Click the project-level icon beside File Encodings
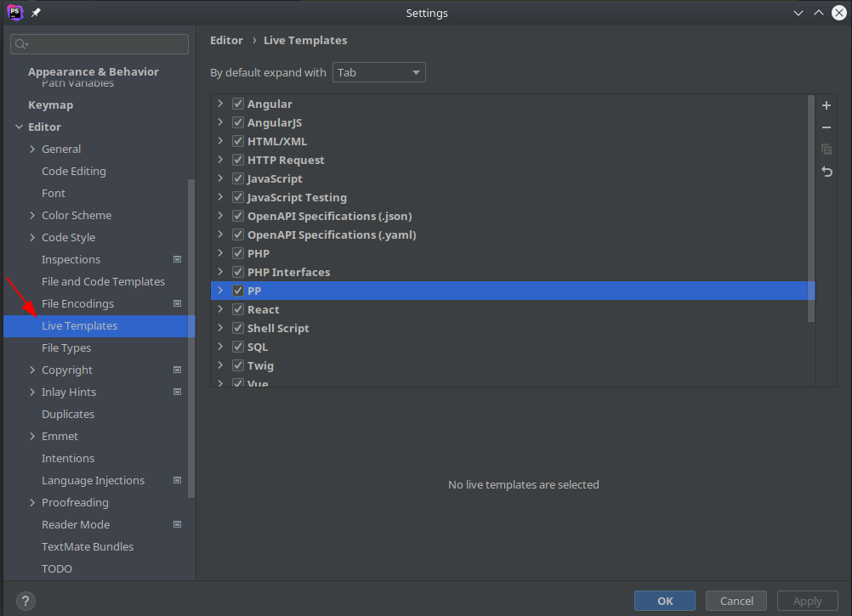Image resolution: width=852 pixels, height=616 pixels. [x=177, y=303]
